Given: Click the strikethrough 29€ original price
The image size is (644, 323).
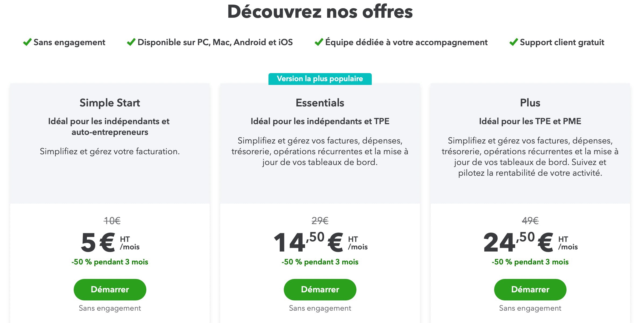Looking at the screenshot, I should pyautogui.click(x=320, y=221).
